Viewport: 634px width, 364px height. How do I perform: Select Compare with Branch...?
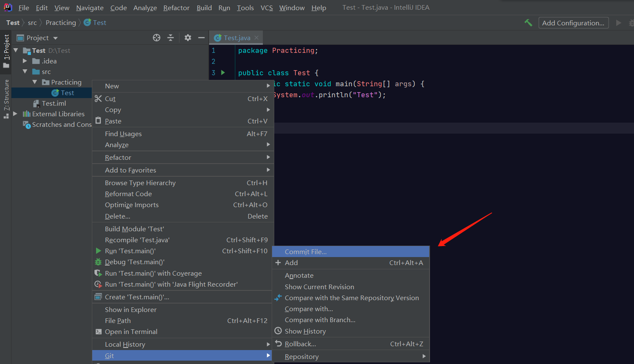click(351, 320)
